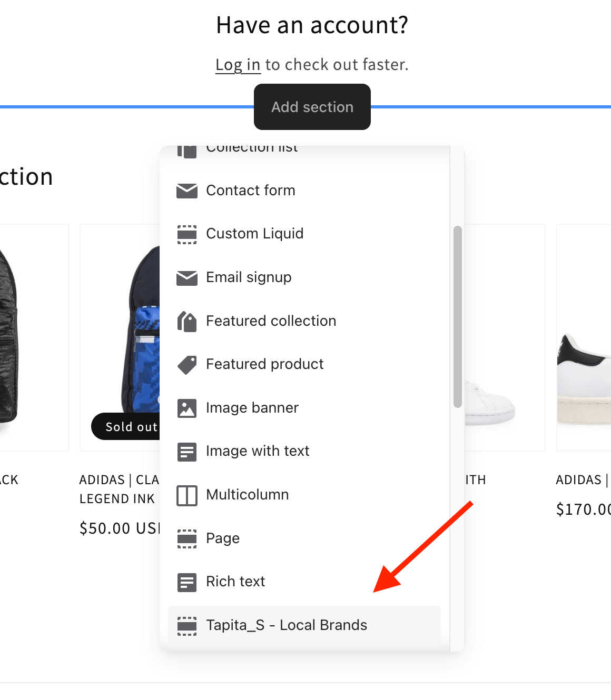Click the Custom Liquid section icon
Viewport: 611px width, 700px height.
click(186, 234)
